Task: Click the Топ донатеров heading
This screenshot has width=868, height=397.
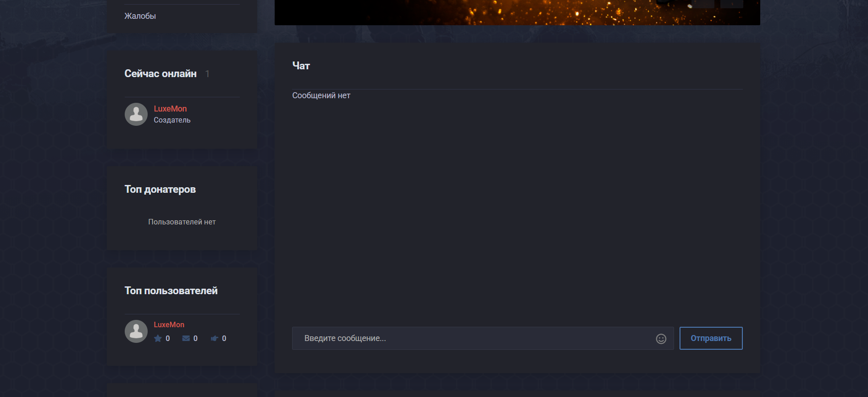Action: [x=160, y=190]
